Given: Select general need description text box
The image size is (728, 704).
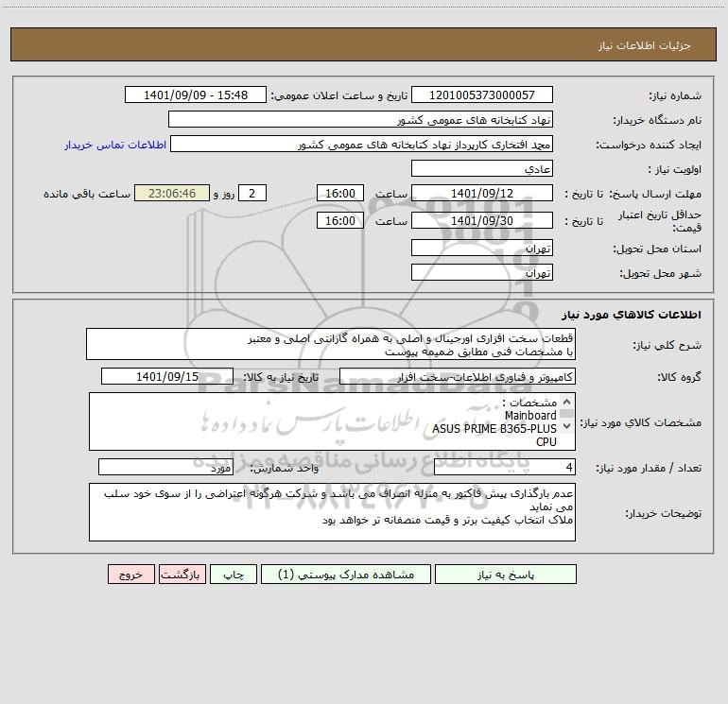Looking at the screenshot, I should [331, 344].
